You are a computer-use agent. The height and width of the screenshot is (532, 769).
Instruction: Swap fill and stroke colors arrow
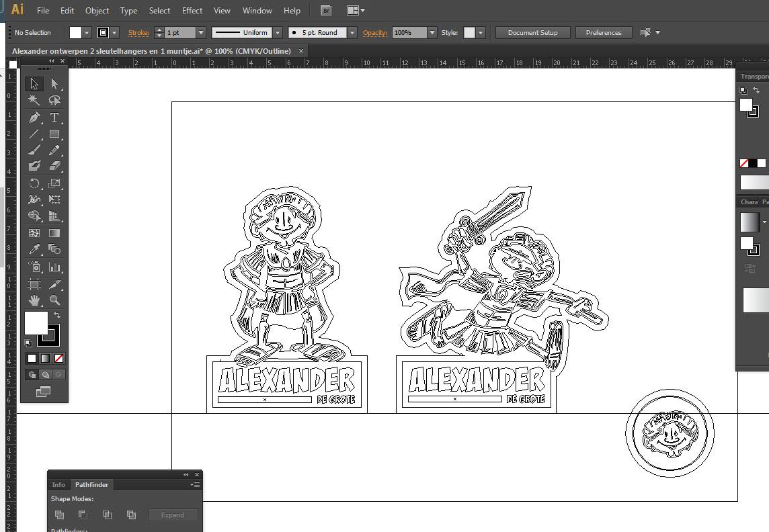[x=57, y=315]
